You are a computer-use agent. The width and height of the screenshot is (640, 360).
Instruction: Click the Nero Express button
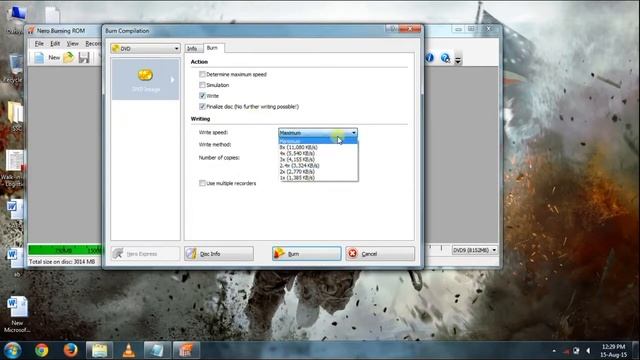(145, 253)
